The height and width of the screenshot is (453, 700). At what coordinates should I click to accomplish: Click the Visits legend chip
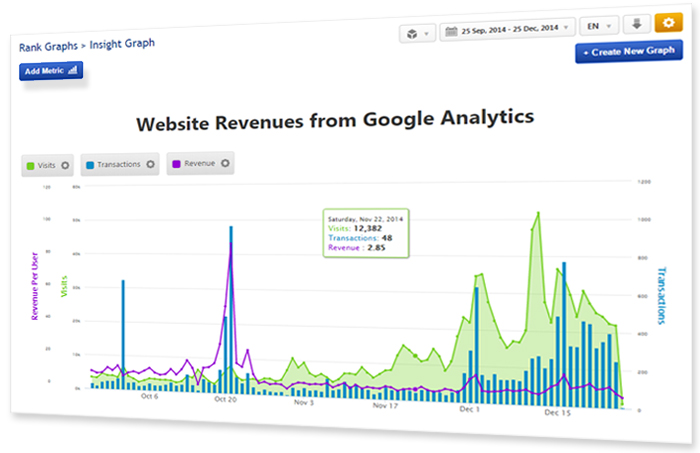[x=47, y=166]
